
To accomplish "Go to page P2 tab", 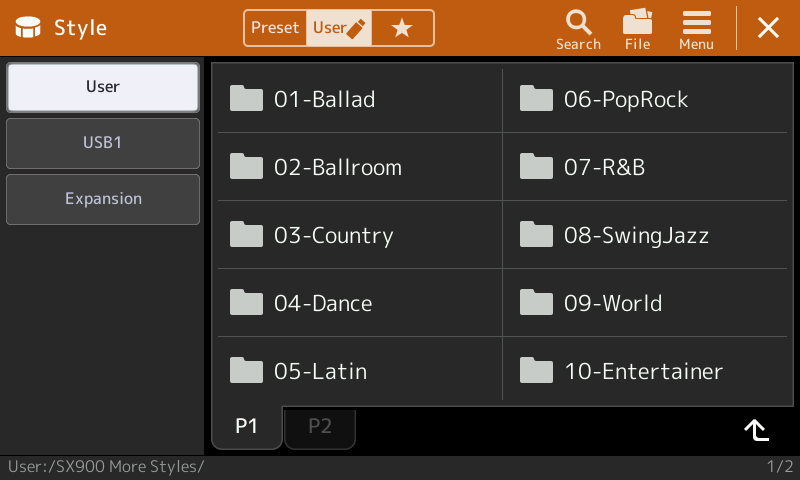I will [320, 426].
